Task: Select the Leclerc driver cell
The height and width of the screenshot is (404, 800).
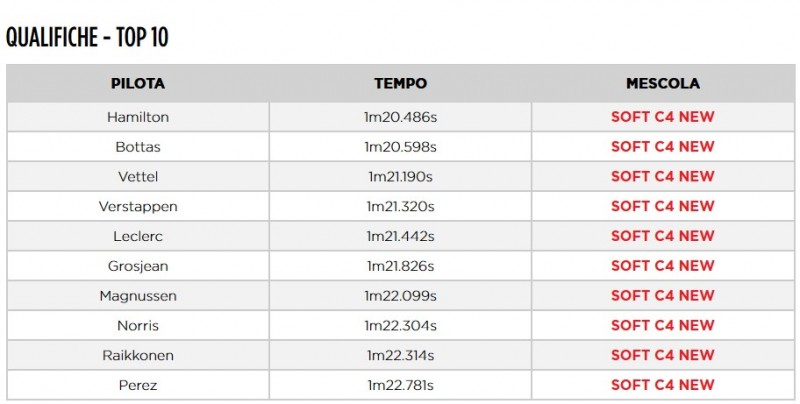Action: 138,236
